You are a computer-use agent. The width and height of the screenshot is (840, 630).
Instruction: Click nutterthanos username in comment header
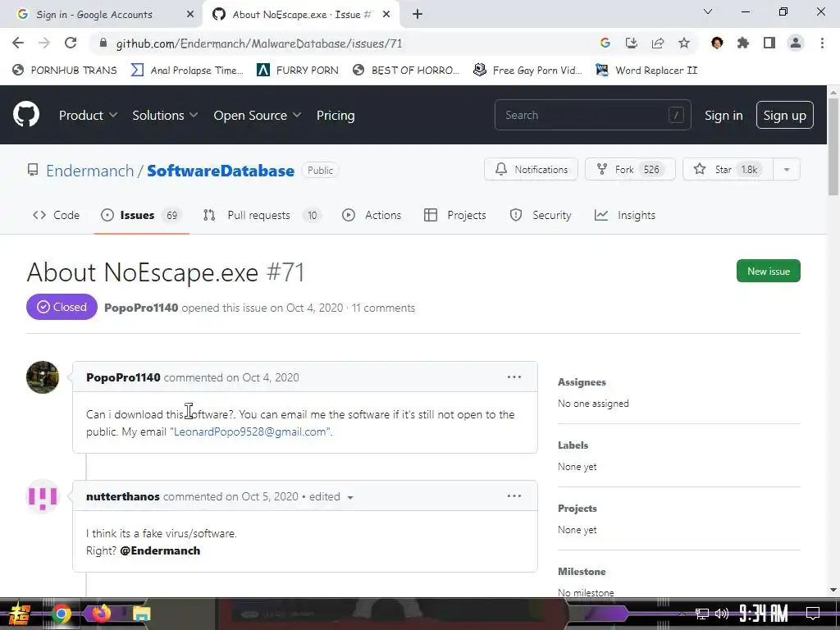click(123, 496)
